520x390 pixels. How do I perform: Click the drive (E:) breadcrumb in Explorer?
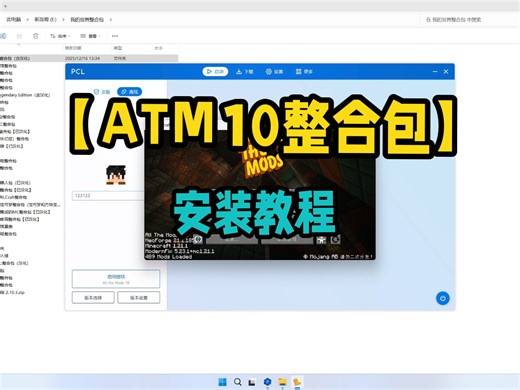(x=46, y=20)
